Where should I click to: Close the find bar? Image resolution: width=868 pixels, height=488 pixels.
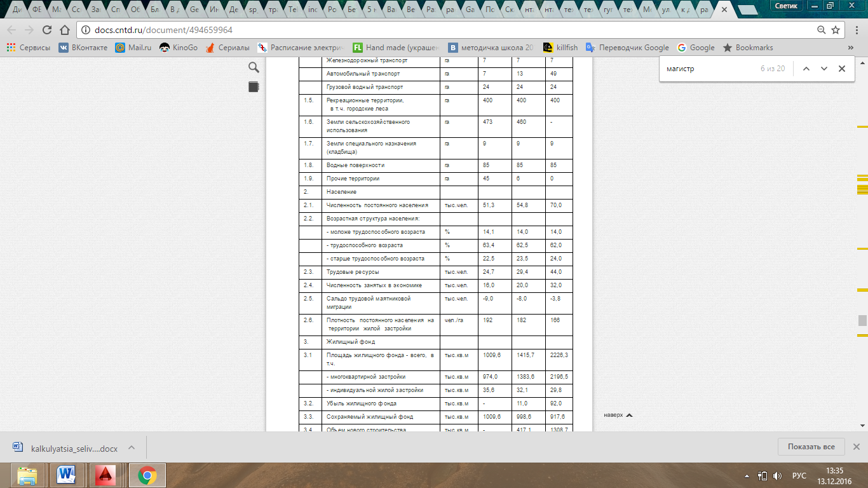click(842, 69)
